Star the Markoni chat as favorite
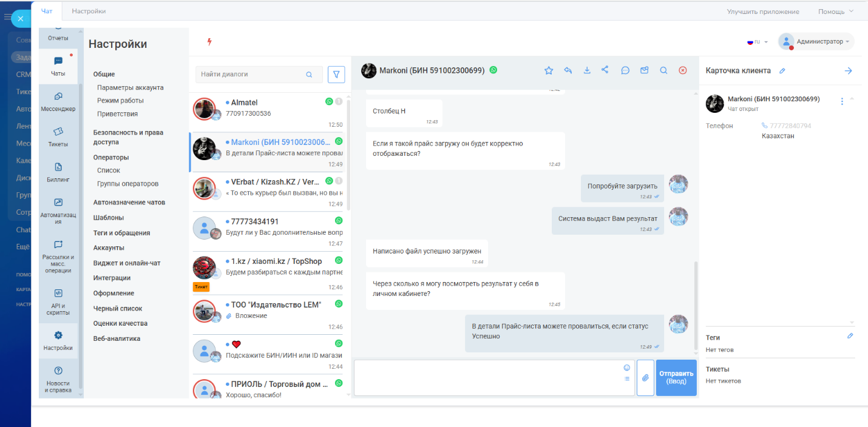This screenshot has height=427, width=868. [549, 70]
